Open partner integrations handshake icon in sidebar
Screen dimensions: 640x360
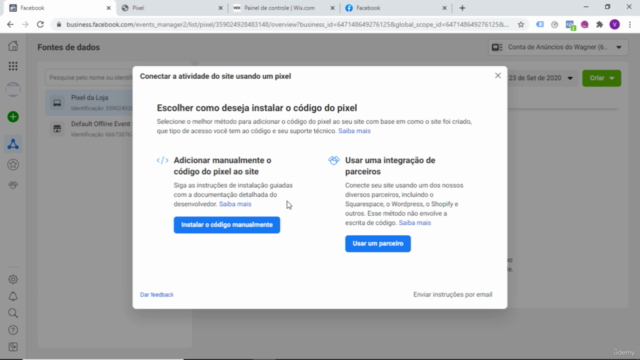coord(13,185)
